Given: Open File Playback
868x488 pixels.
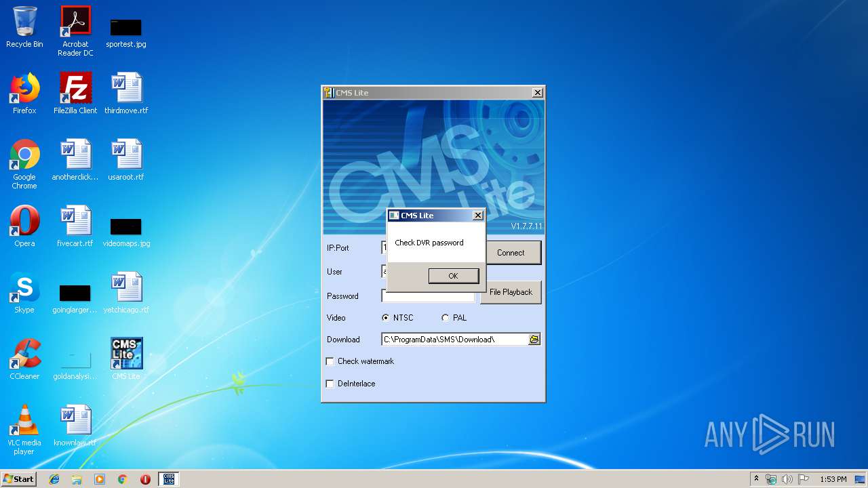Looking at the screenshot, I should coord(511,292).
